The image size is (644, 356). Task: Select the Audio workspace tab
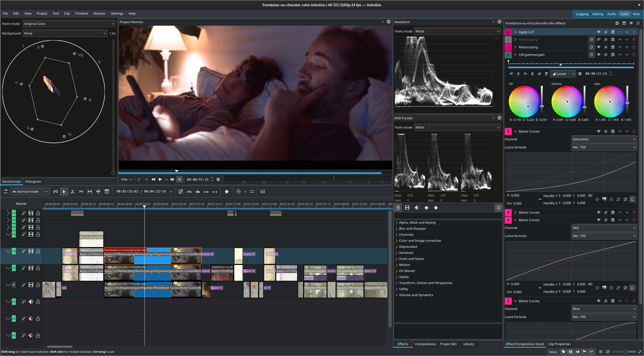click(x=611, y=14)
